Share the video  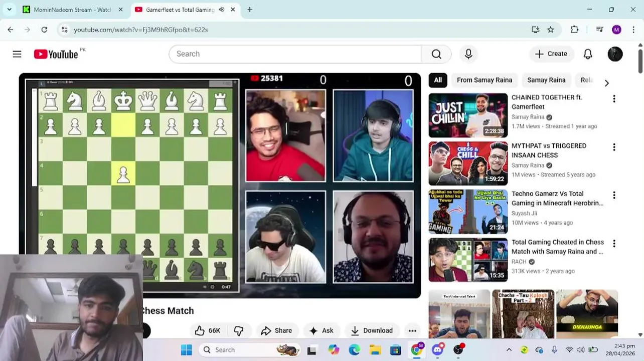(276, 330)
